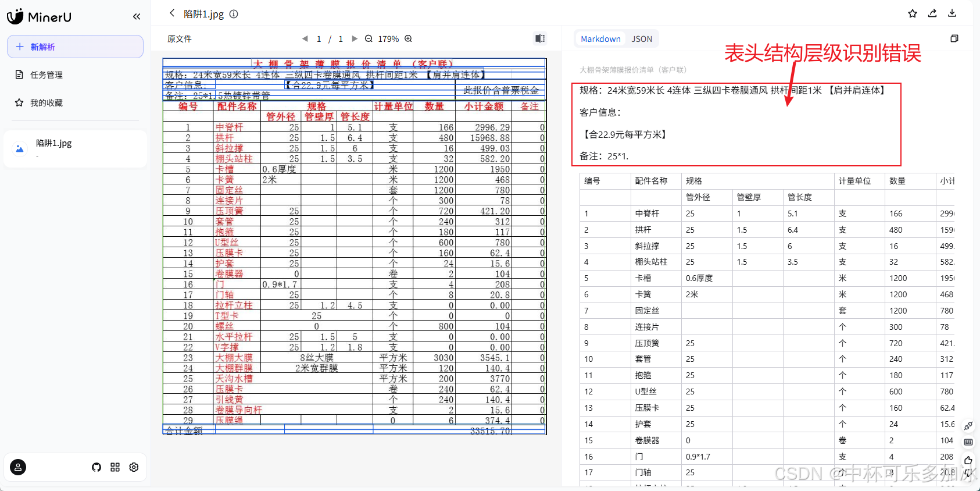This screenshot has height=491, width=980.
Task: Click the 卷膜器 cell in result table
Action: pos(656,440)
